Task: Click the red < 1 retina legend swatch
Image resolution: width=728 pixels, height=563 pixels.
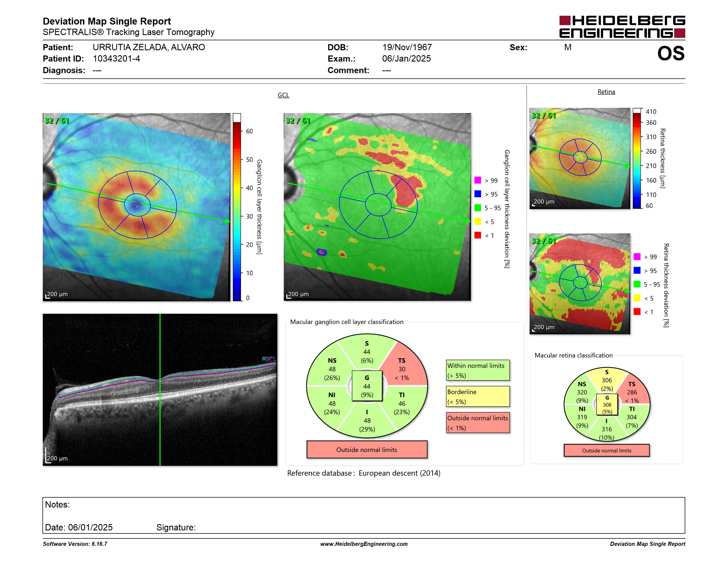Action: (x=637, y=311)
